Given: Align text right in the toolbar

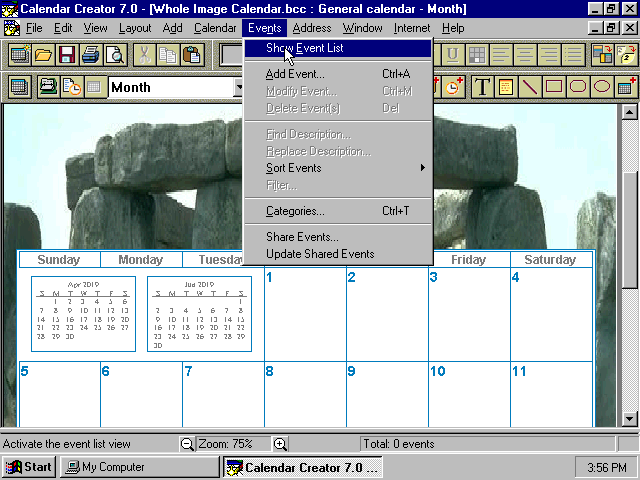Looking at the screenshot, I should pyautogui.click(x=549, y=54).
